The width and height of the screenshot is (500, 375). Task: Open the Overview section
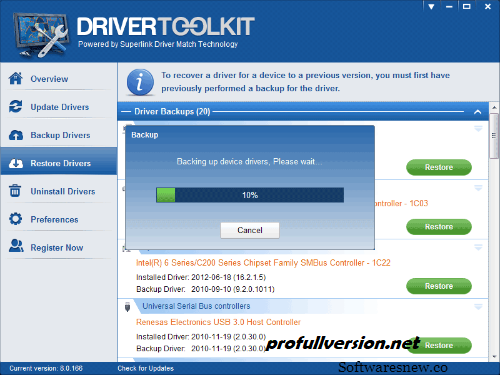pyautogui.click(x=49, y=79)
